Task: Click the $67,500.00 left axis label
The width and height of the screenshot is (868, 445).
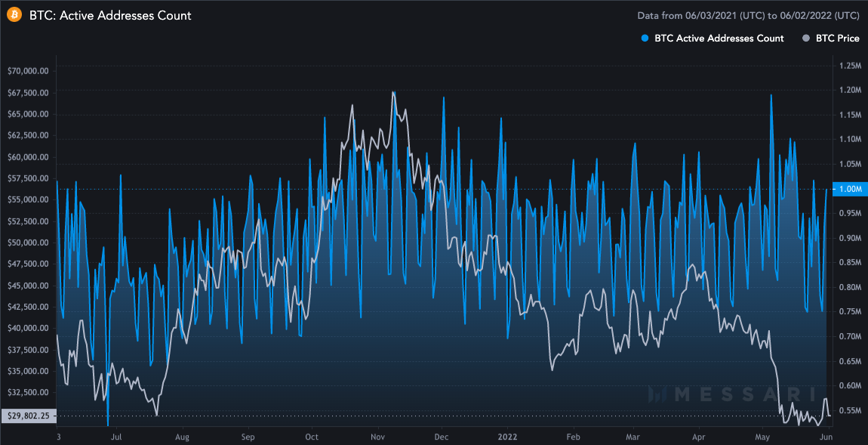Action: pyautogui.click(x=28, y=92)
